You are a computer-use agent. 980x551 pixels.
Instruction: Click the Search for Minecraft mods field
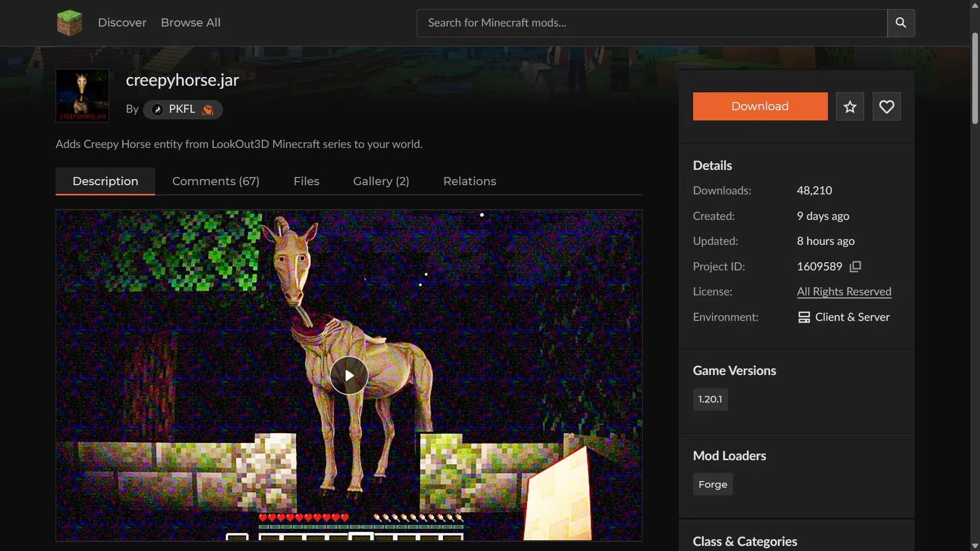(652, 23)
